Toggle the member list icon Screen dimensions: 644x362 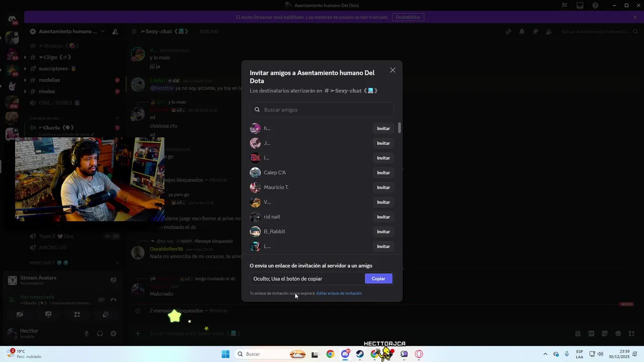coord(549,31)
